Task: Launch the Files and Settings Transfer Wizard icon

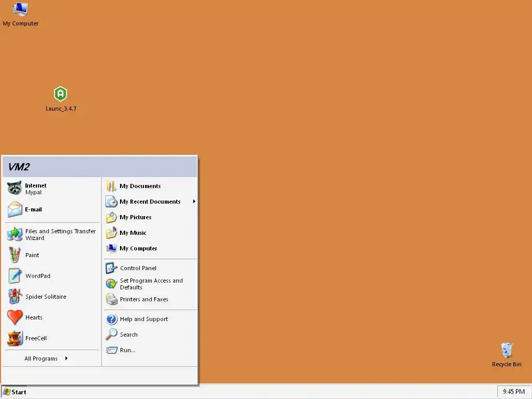Action: click(15, 234)
